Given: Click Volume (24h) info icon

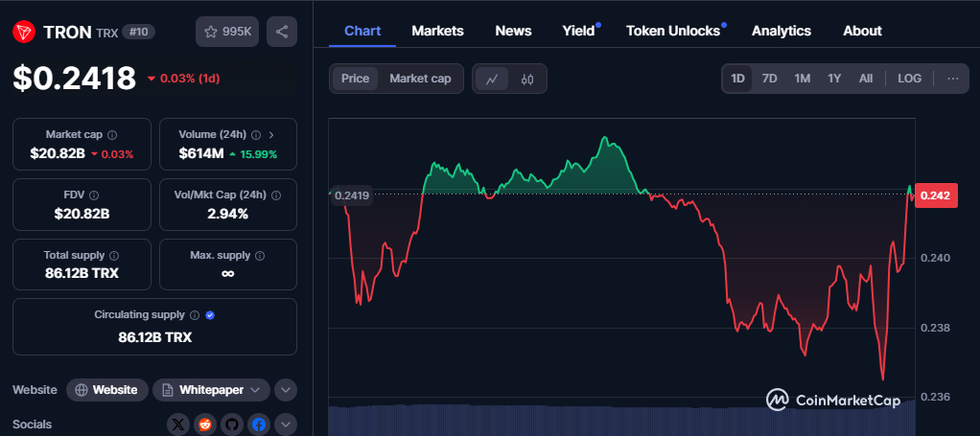Looking at the screenshot, I should [x=256, y=135].
